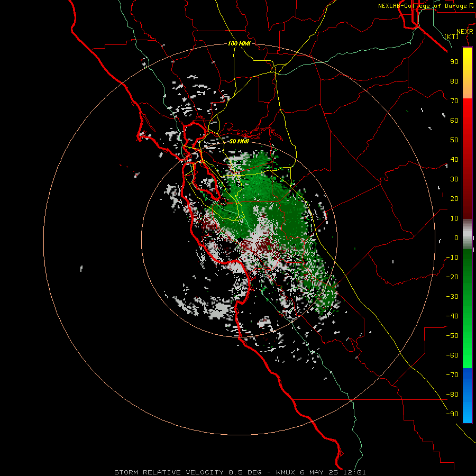Click the 70 value on the velocity scale

coord(454,101)
